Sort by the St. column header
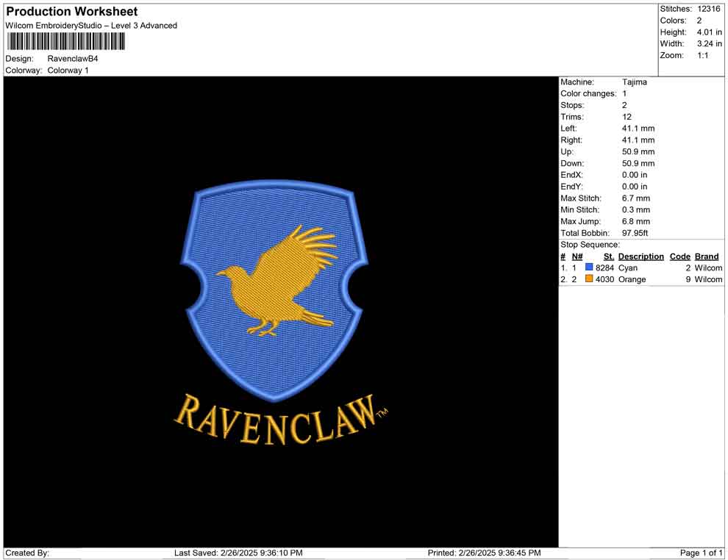 pos(608,256)
